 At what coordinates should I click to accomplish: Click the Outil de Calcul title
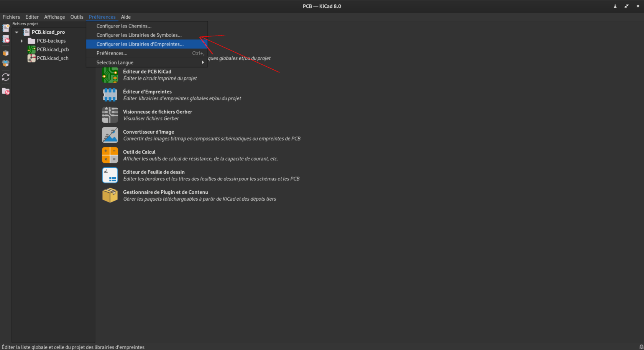point(139,152)
